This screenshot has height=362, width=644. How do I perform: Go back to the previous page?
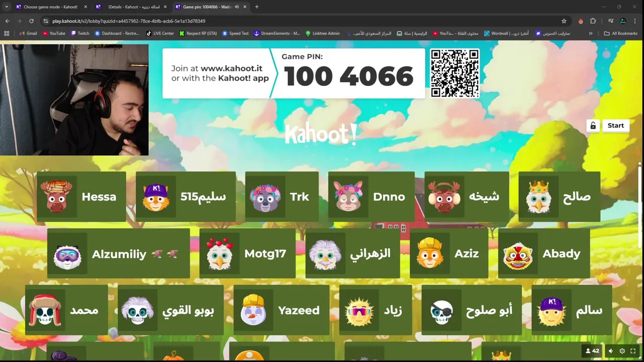tap(7, 21)
